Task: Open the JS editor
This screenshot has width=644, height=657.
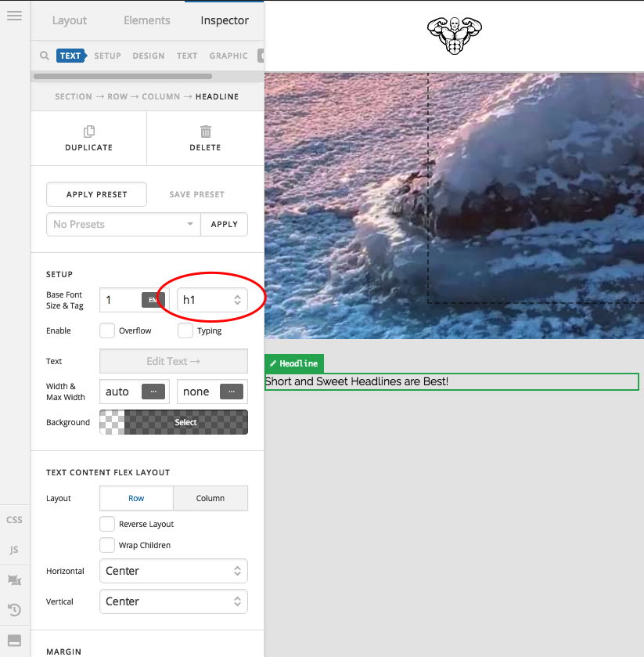Action: (14, 550)
